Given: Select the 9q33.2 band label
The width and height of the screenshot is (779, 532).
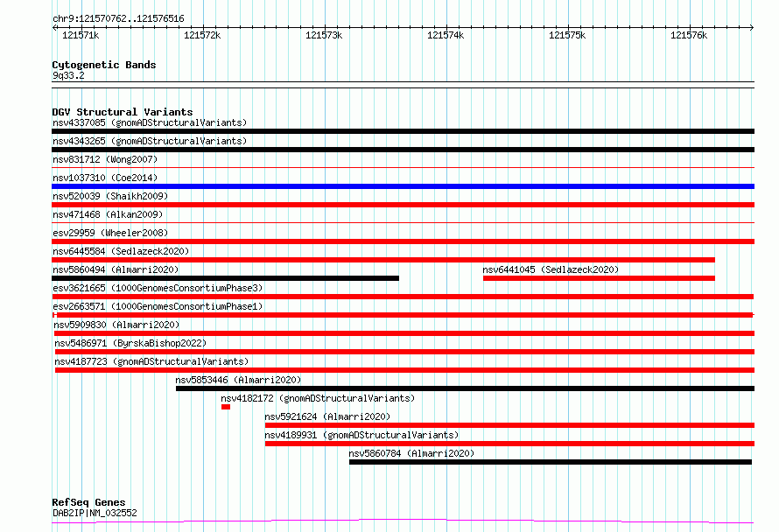Looking at the screenshot, I should pos(68,75).
